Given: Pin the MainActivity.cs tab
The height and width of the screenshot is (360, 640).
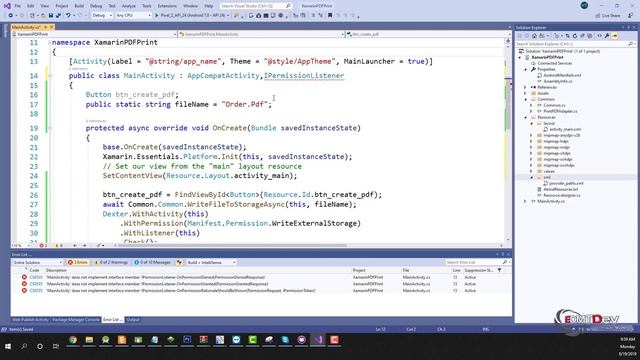Looking at the screenshot, I should (45, 27).
